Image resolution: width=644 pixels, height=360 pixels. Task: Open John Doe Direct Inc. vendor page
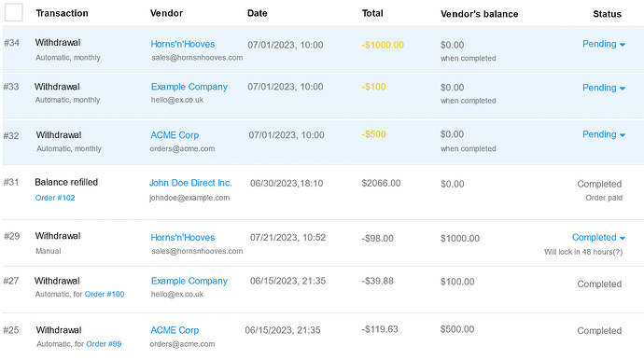tap(190, 183)
